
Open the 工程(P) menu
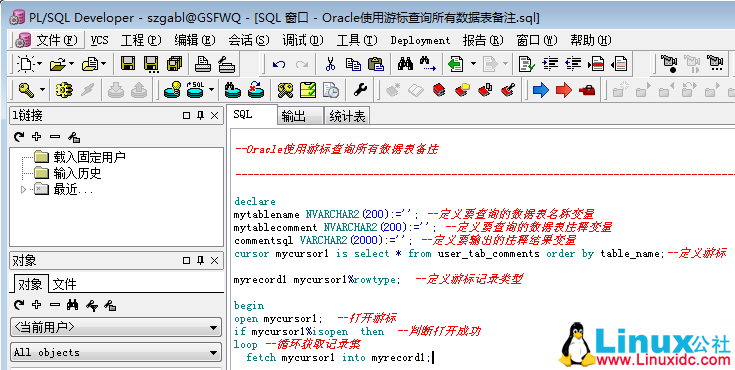click(x=141, y=40)
